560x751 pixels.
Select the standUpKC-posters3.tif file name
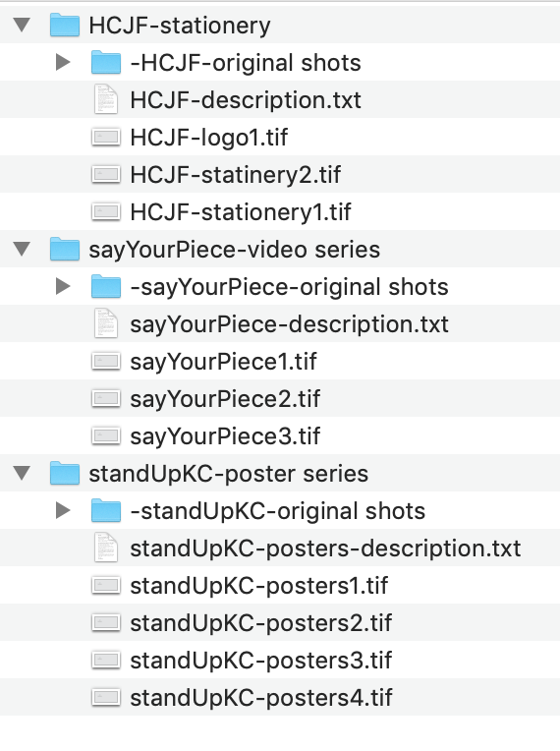pos(261,661)
